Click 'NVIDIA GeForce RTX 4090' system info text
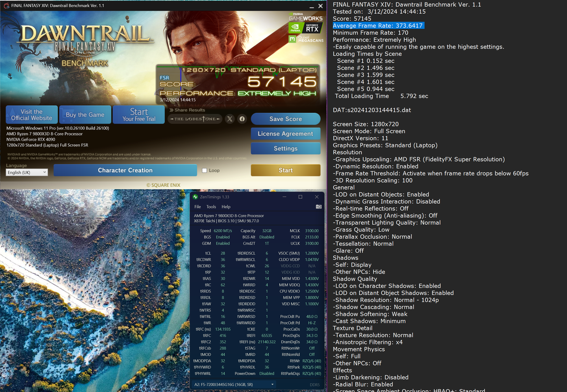 tap(31, 139)
